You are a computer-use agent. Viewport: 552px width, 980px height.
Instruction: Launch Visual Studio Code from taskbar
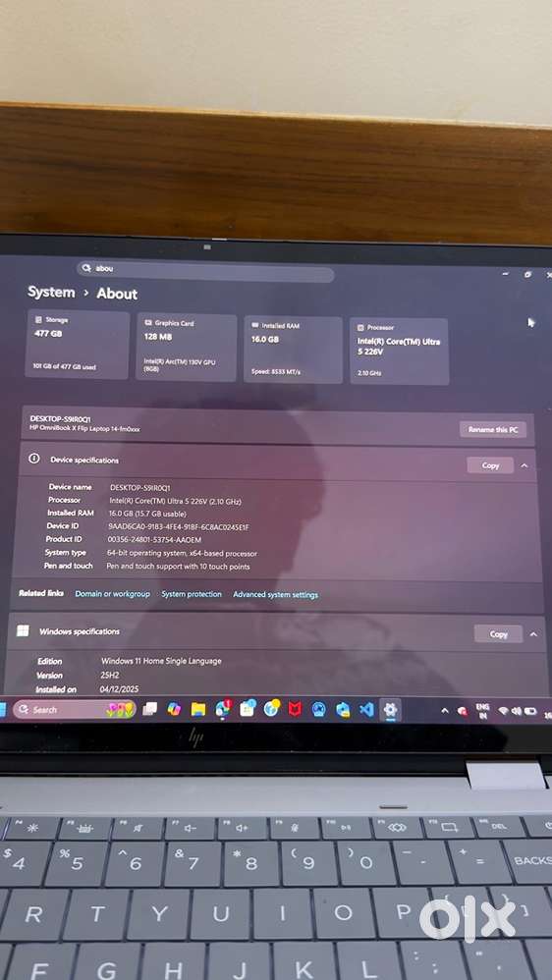coord(366,709)
